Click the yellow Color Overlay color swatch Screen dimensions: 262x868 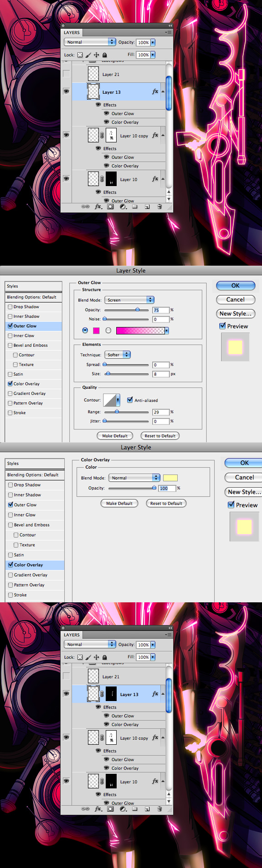[170, 478]
